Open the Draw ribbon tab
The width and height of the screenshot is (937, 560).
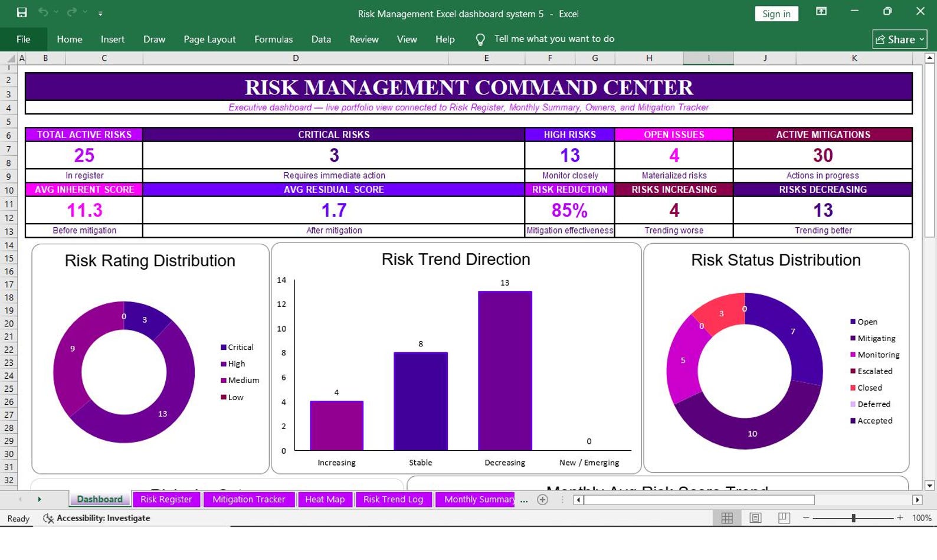pos(154,39)
